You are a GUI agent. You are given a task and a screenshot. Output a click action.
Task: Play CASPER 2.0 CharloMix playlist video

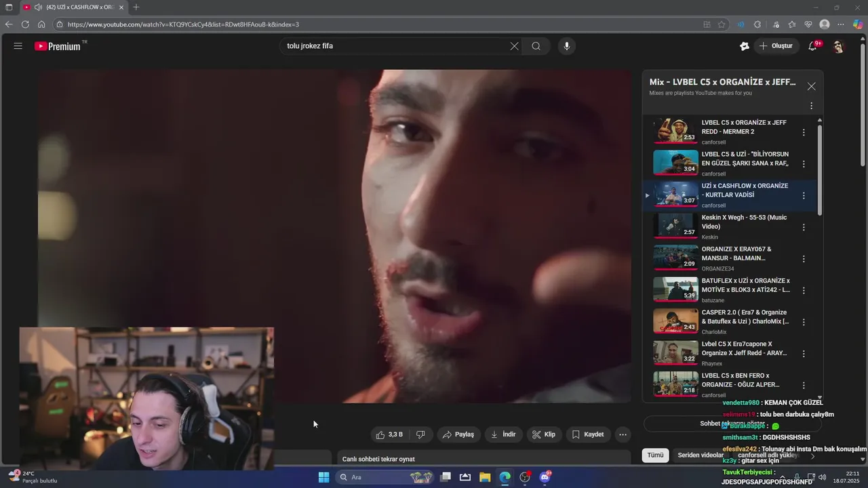pyautogui.click(x=729, y=322)
